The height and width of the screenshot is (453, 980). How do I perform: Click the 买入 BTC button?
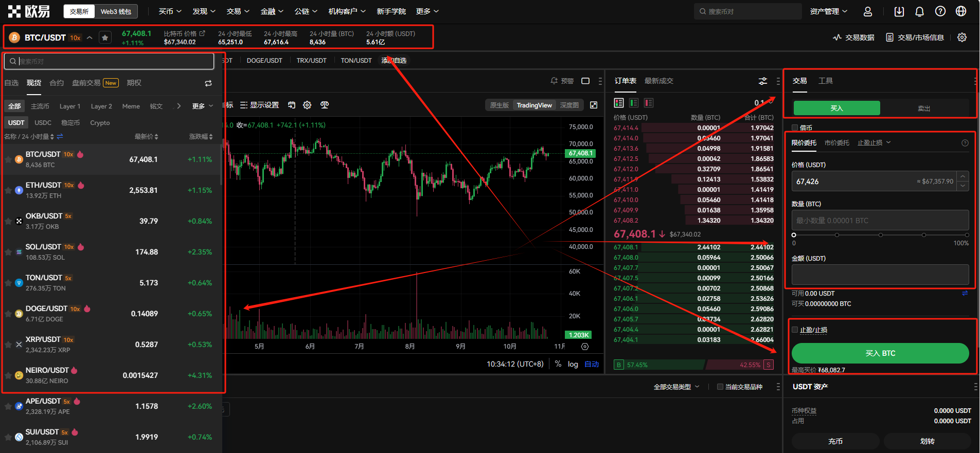tap(880, 353)
